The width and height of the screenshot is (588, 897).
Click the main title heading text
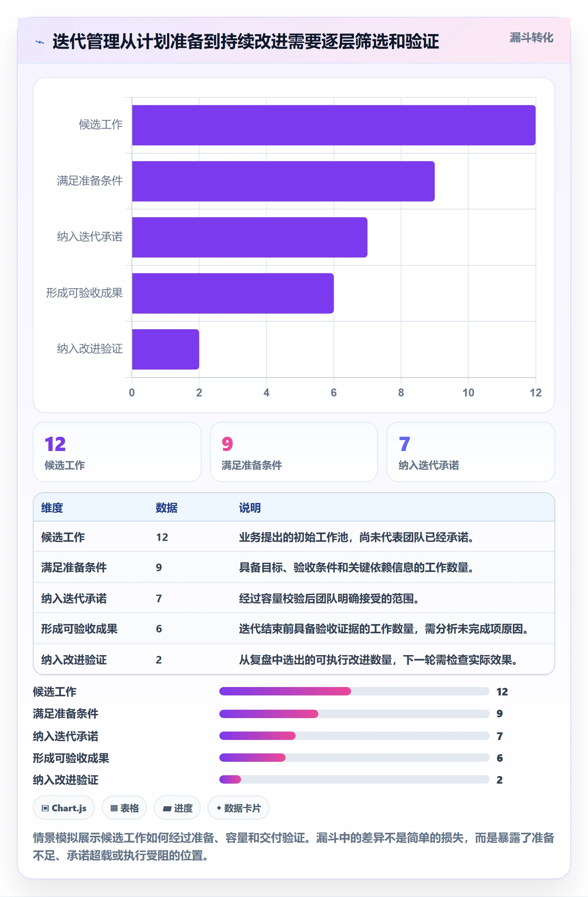coord(246,42)
